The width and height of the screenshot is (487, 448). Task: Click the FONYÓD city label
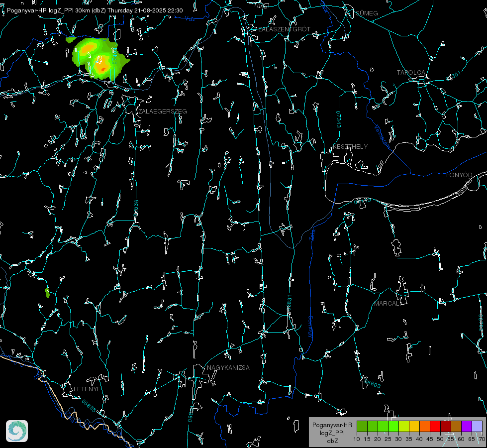point(459,175)
